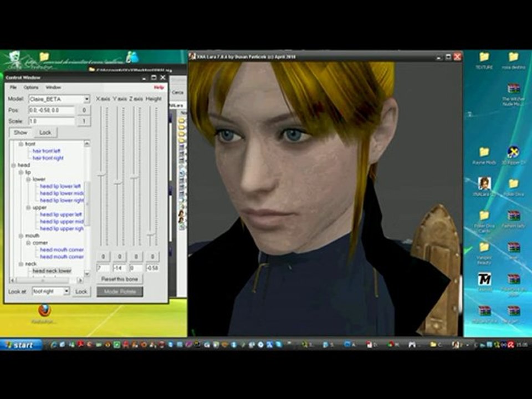
Task: Collapse the neck node in bone tree
Action: [x=21, y=264]
